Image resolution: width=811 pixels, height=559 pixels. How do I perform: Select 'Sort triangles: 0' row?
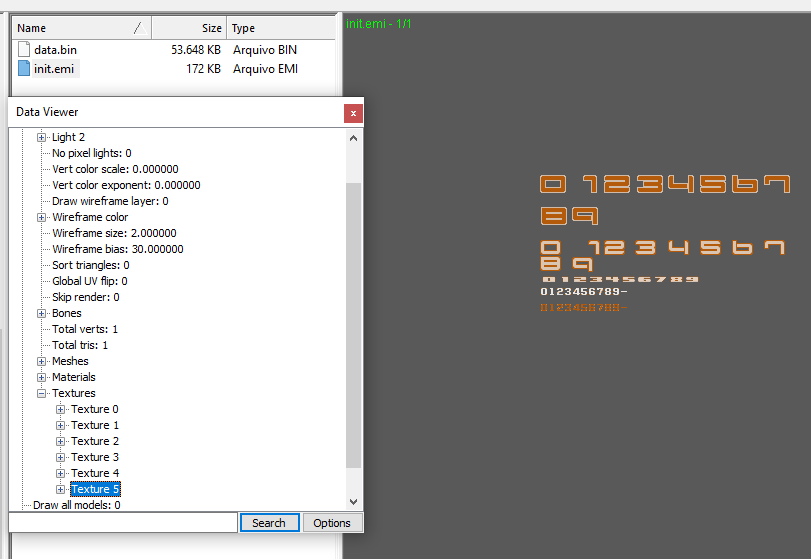[x=91, y=265]
